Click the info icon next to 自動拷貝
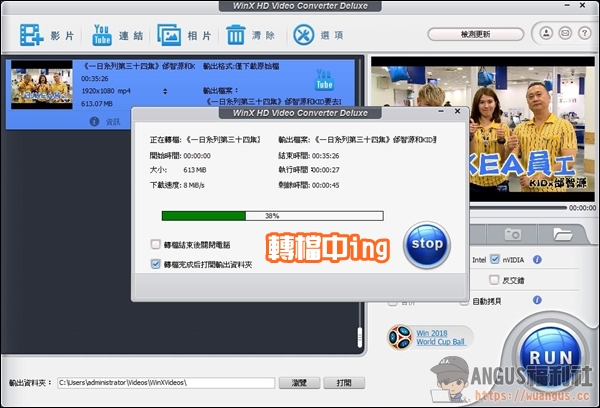The image size is (600, 408). (x=537, y=300)
